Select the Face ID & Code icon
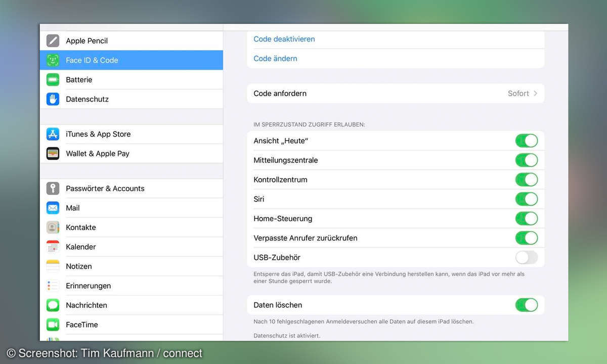The image size is (607, 364). point(53,60)
